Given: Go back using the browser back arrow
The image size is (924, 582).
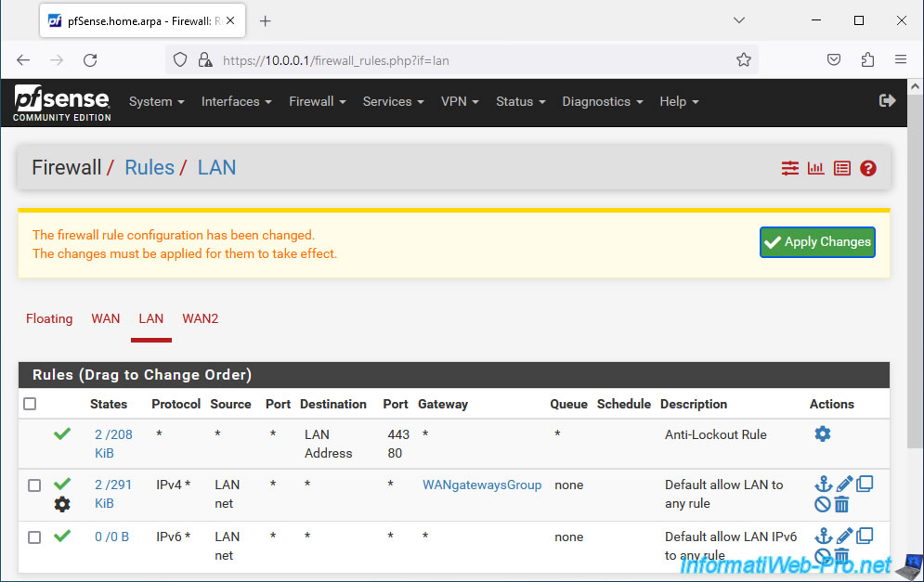Looking at the screenshot, I should pyautogui.click(x=23, y=60).
